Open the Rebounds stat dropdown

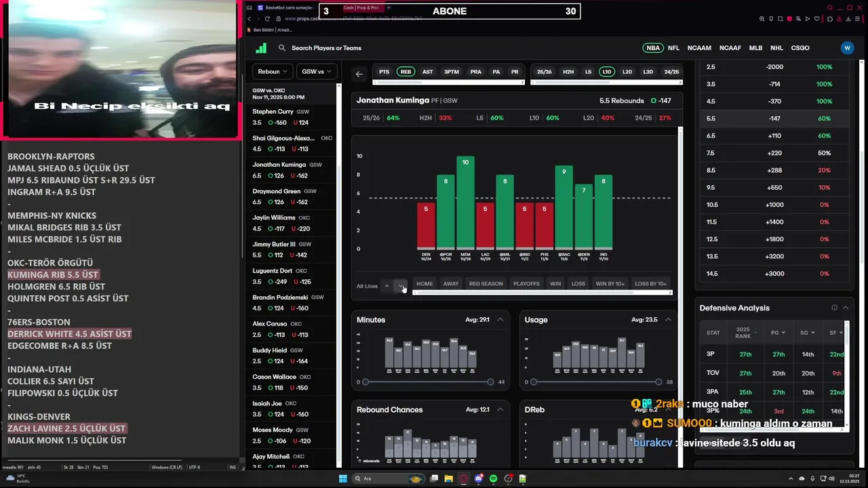point(273,72)
